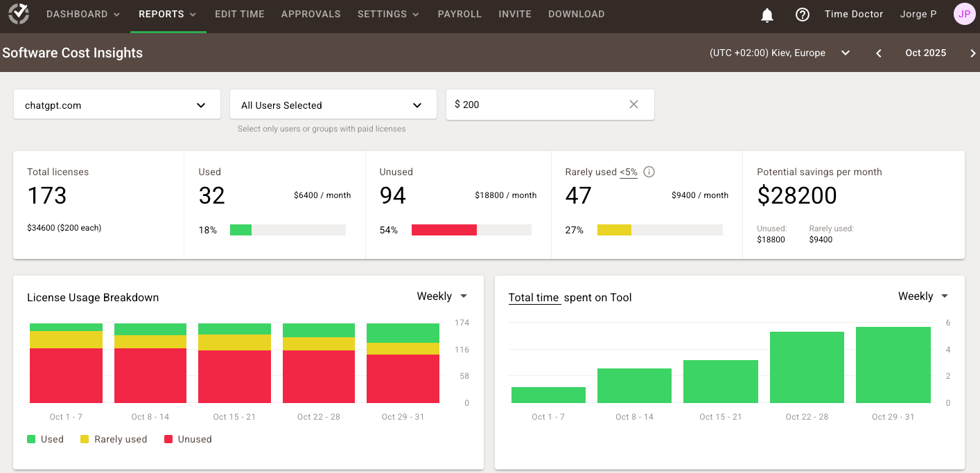Click the help question mark icon

[802, 15]
